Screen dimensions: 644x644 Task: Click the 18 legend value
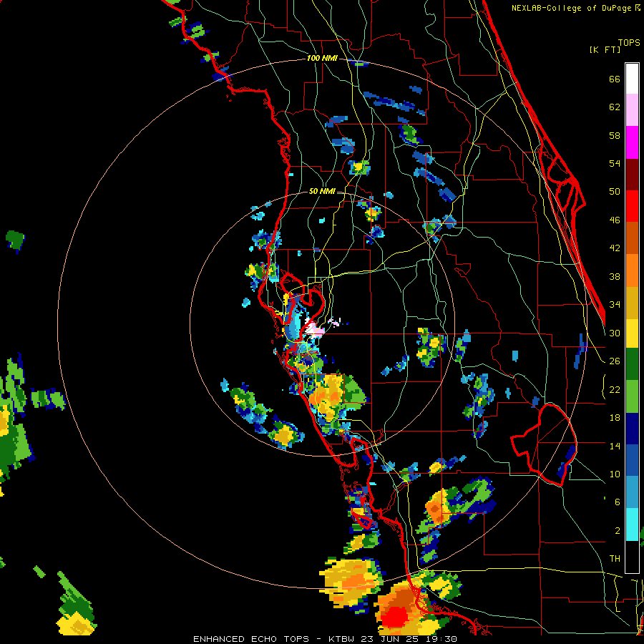click(x=615, y=418)
